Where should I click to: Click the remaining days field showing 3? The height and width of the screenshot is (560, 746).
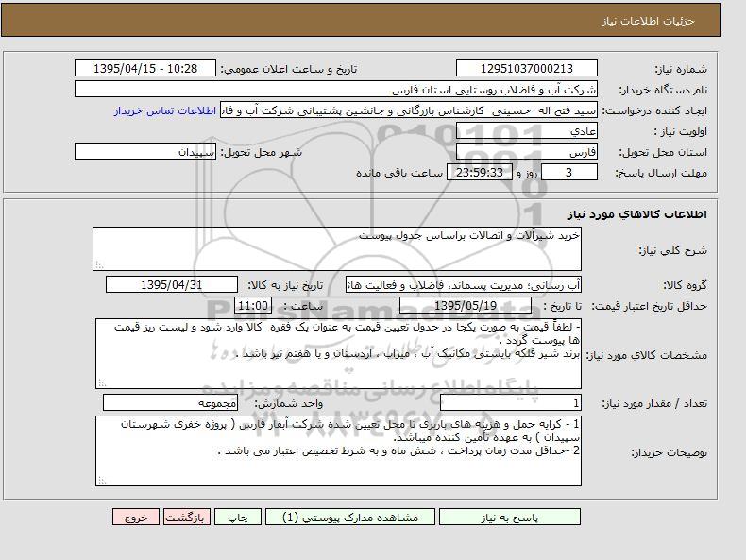[x=569, y=173]
